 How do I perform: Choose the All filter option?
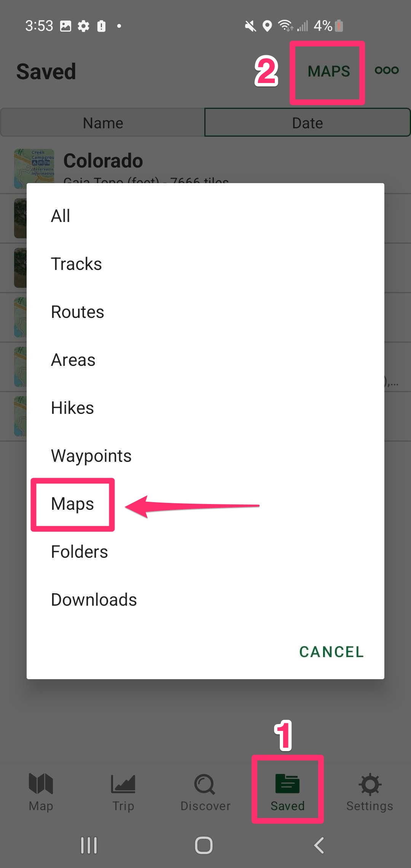click(61, 215)
